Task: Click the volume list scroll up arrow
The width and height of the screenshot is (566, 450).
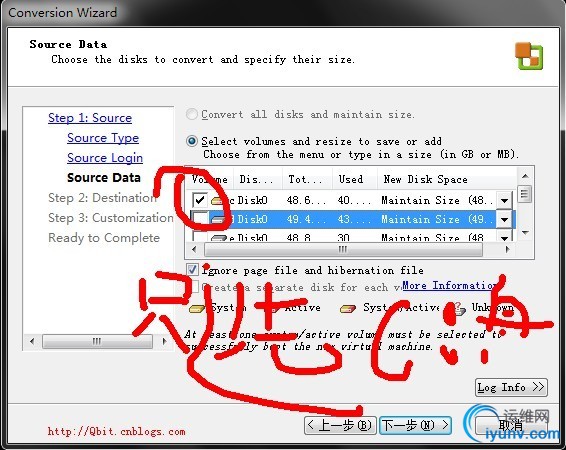Action: 525,176
